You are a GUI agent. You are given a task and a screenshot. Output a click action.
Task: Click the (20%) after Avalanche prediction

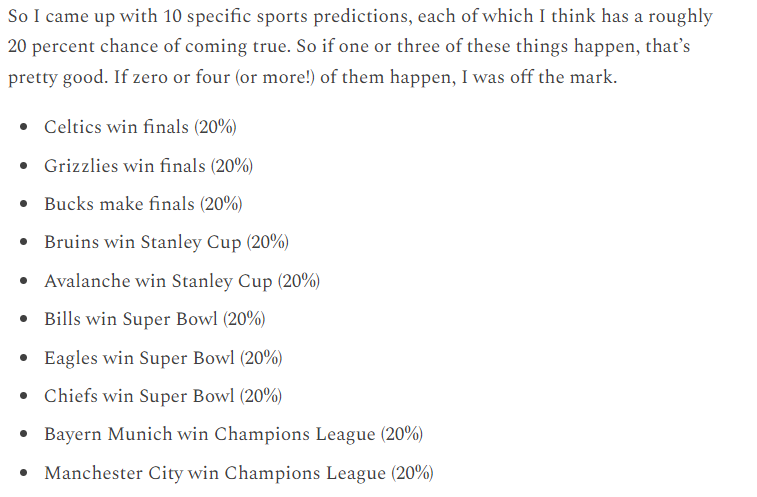pyautogui.click(x=299, y=281)
